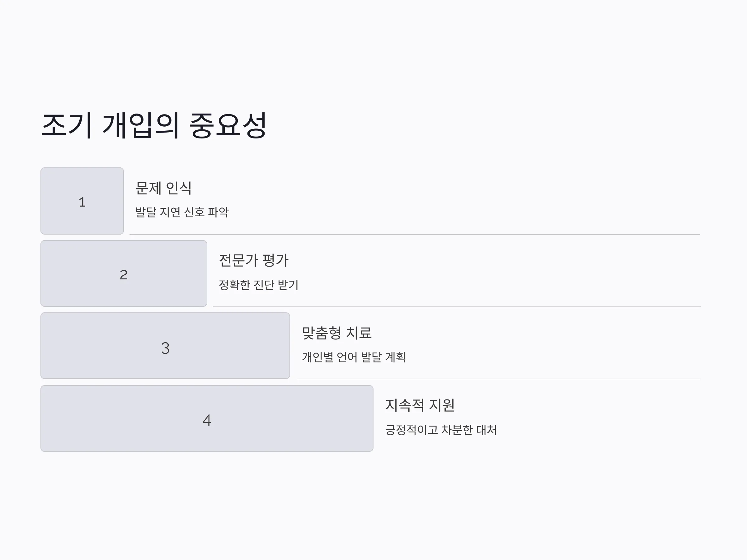
Task: Select the step 1 numbered box
Action: click(x=82, y=201)
